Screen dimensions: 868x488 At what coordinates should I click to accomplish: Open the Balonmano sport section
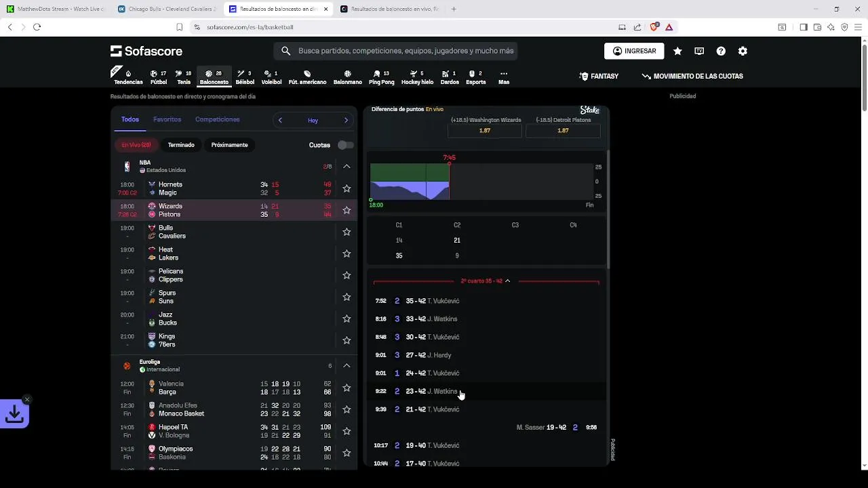[348, 77]
